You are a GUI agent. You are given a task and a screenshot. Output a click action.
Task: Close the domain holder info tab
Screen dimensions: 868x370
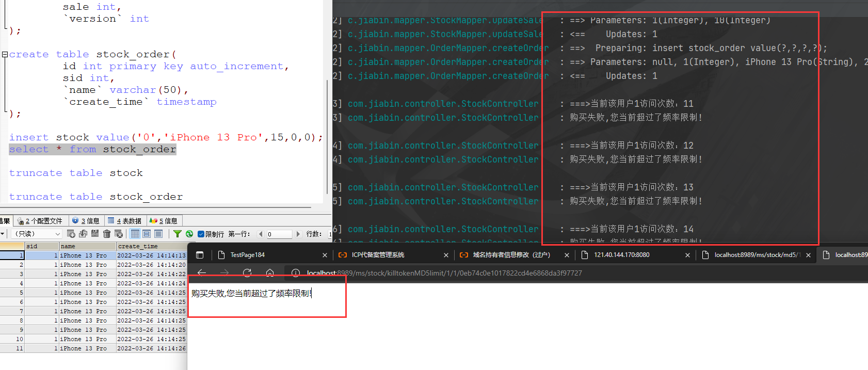(x=567, y=255)
